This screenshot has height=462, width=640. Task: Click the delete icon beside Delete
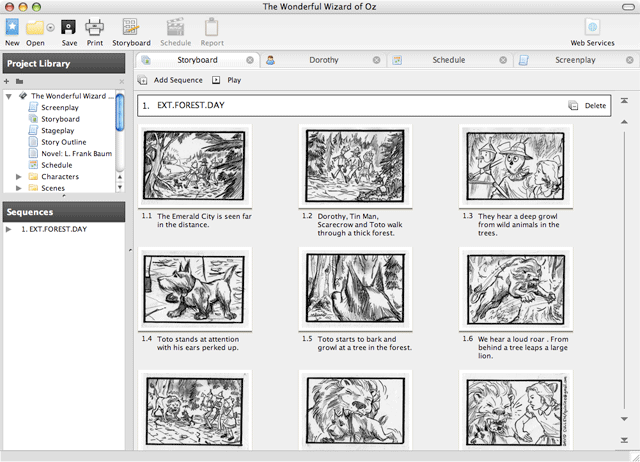[573, 106]
